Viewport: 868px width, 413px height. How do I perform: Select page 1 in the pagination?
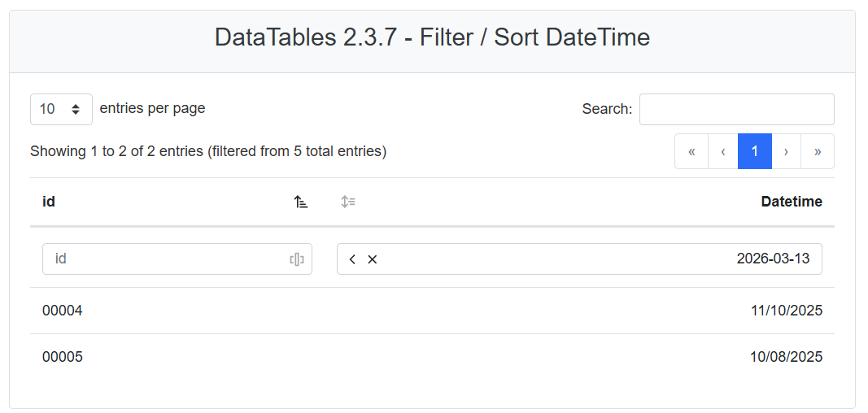coord(755,151)
